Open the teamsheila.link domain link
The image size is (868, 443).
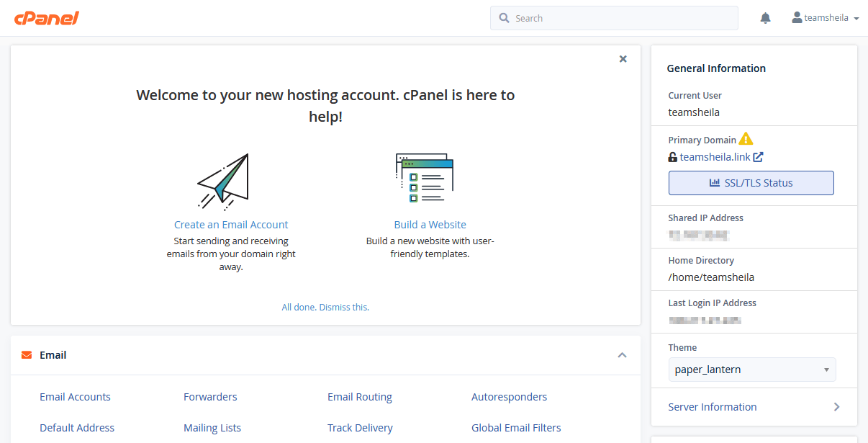(715, 157)
